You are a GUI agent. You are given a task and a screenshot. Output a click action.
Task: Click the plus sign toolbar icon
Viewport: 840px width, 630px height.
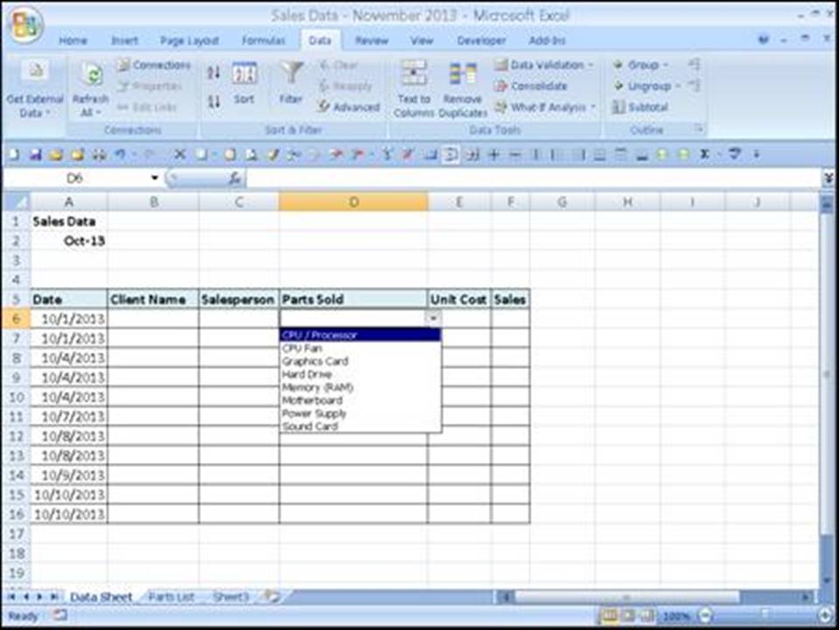tap(493, 155)
